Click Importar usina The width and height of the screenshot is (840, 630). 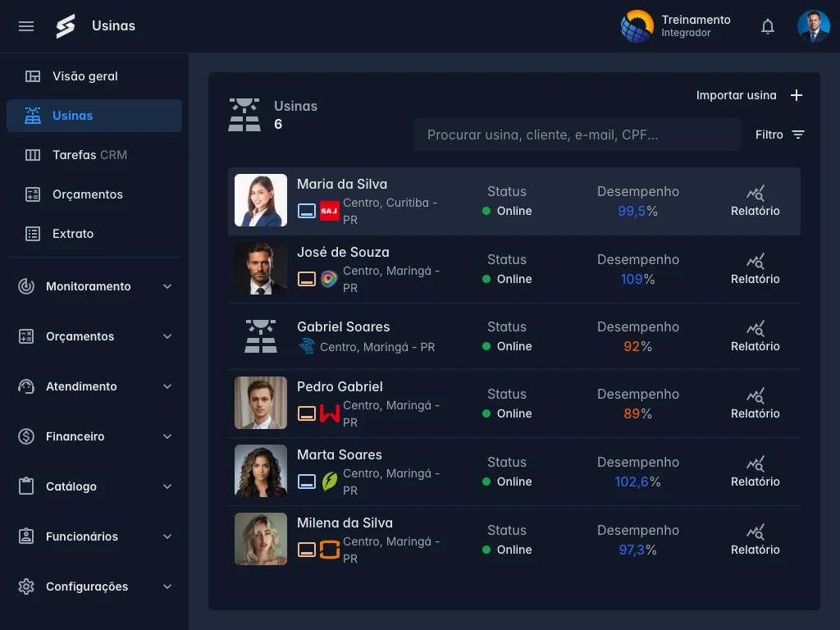[x=736, y=94]
